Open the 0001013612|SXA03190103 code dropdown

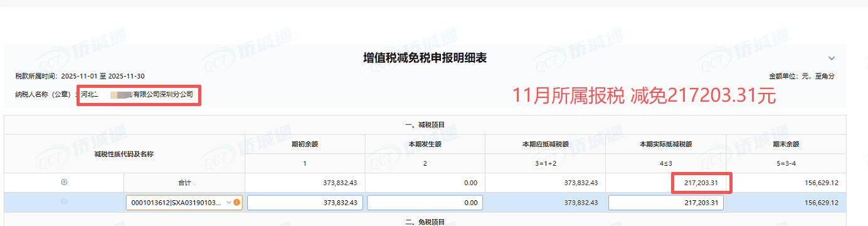coord(184,203)
